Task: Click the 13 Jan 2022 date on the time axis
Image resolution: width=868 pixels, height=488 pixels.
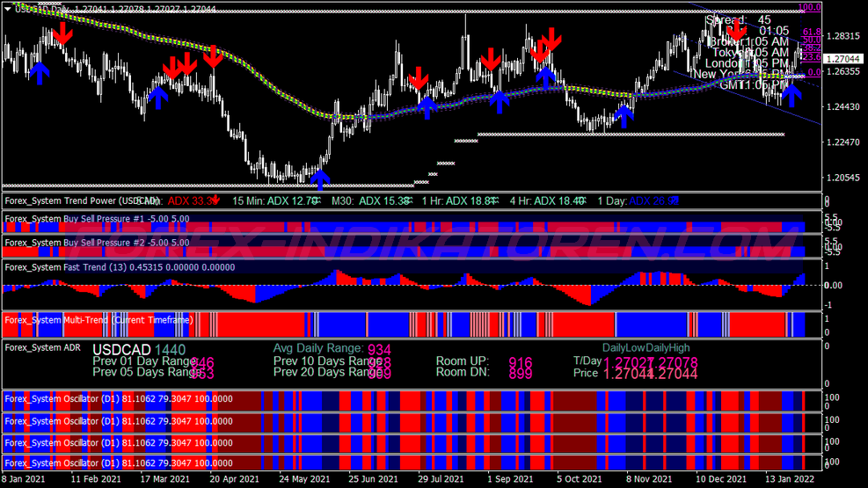Action: click(x=790, y=478)
